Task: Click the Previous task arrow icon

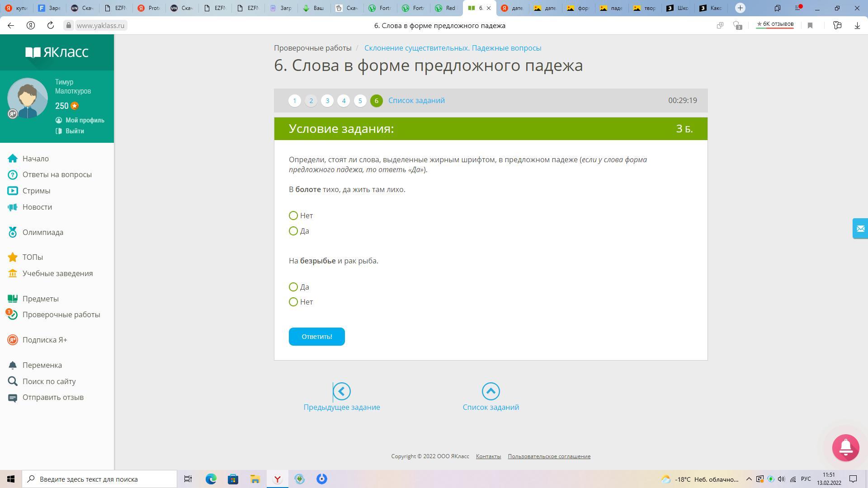Action: tap(342, 391)
